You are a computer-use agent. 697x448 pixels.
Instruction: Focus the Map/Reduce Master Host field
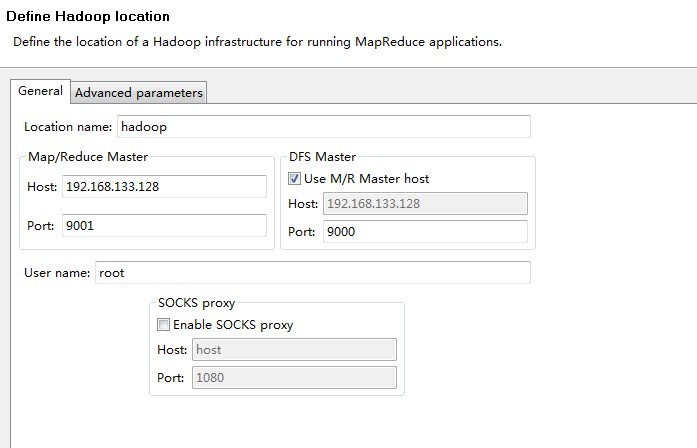164,186
